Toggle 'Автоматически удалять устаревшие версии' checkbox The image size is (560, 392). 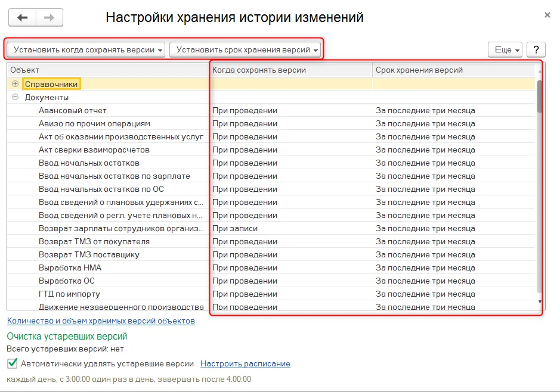coord(12,363)
